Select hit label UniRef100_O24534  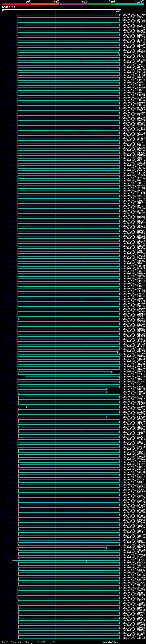coord(133,198)
